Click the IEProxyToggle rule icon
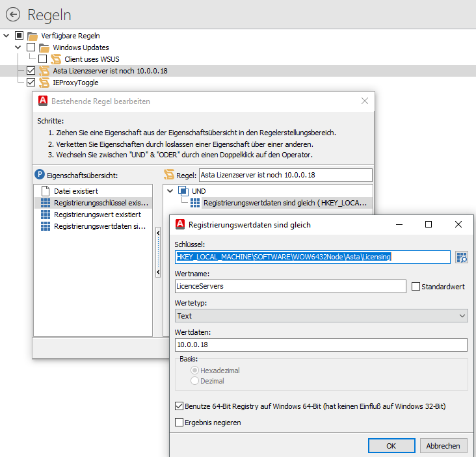Viewport: 476px width, 457px height. click(x=44, y=83)
